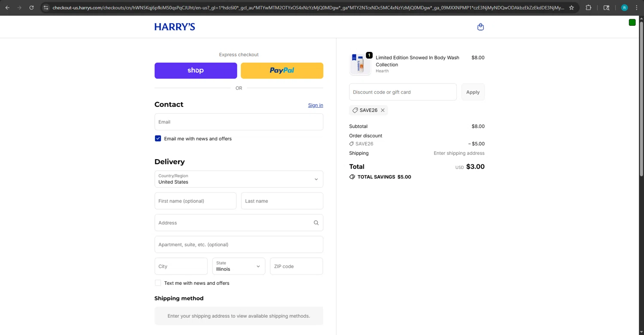Open the Chrome profile avatar
The image size is (644, 335).
point(624,8)
